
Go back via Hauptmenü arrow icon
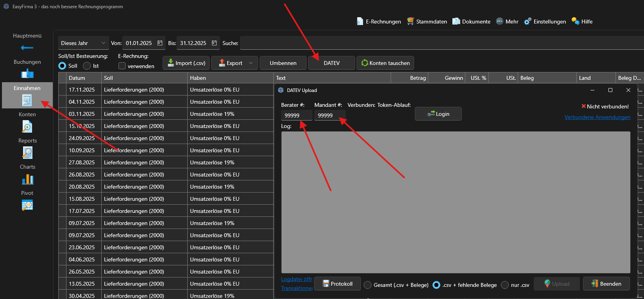[27, 48]
